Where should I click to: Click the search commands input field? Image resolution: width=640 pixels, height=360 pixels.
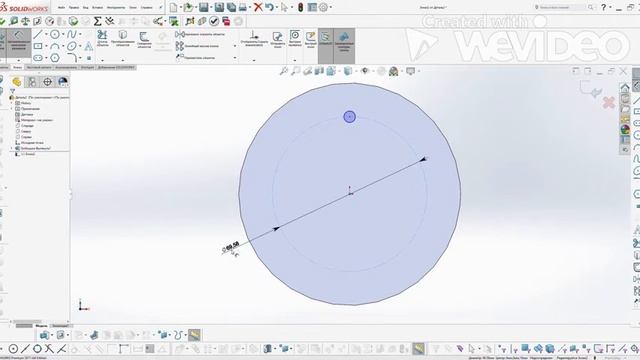point(562,7)
